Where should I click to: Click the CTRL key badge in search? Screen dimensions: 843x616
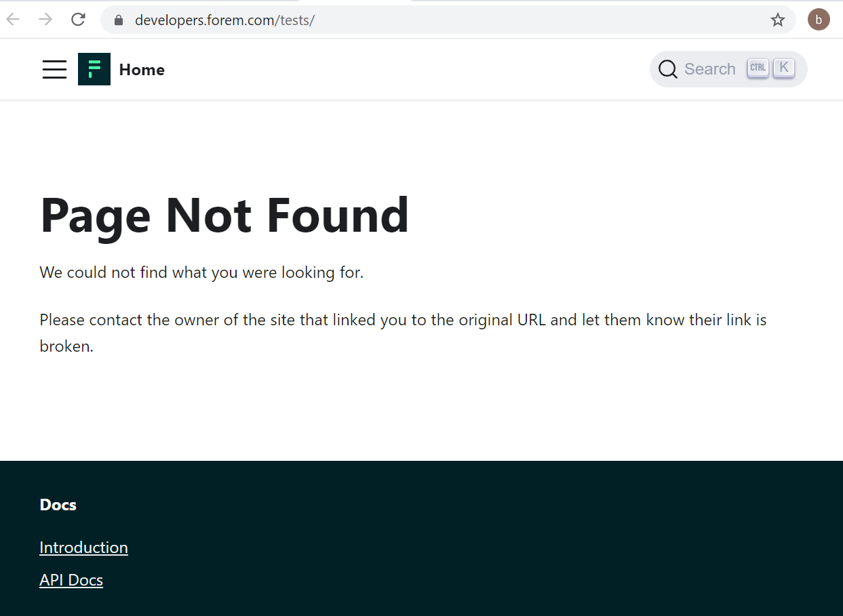point(758,68)
